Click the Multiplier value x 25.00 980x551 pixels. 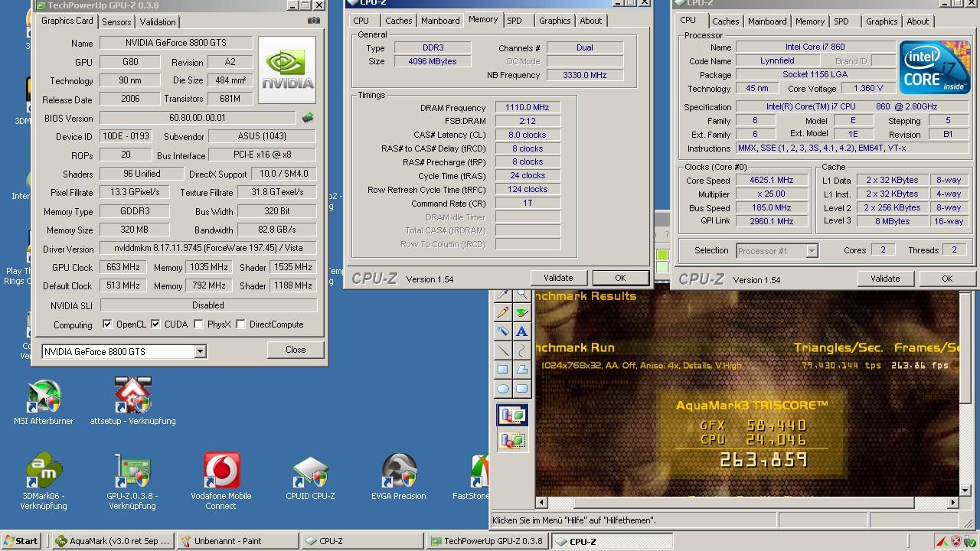click(x=771, y=194)
